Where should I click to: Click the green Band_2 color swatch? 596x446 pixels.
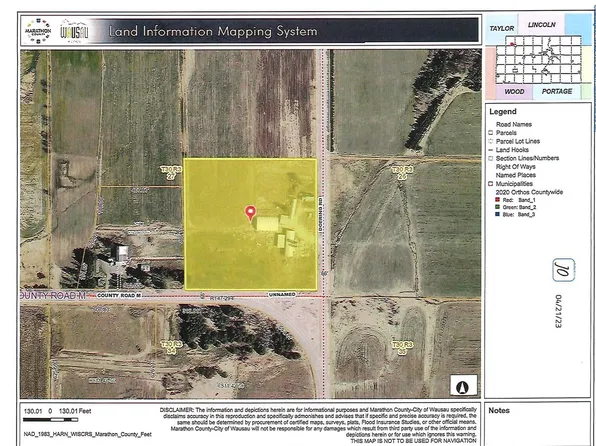click(x=497, y=207)
